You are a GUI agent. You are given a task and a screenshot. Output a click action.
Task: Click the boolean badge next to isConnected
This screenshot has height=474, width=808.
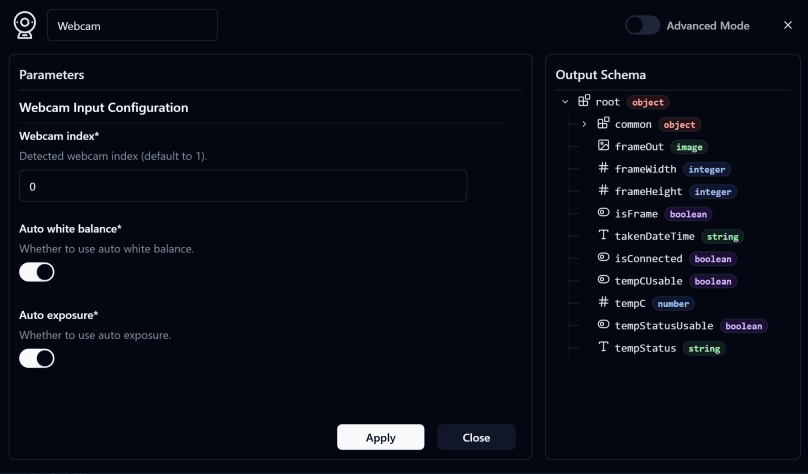pyautogui.click(x=713, y=259)
